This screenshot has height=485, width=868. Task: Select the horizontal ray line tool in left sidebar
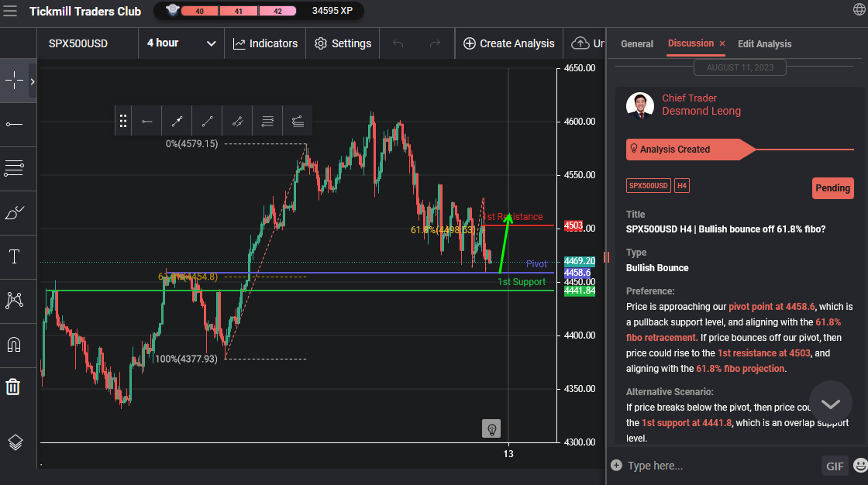click(x=15, y=125)
